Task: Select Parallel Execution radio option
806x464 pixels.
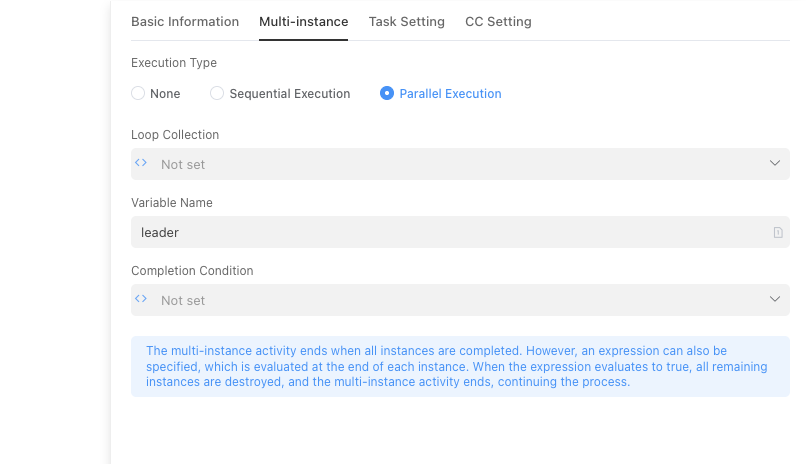Action: 387,94
